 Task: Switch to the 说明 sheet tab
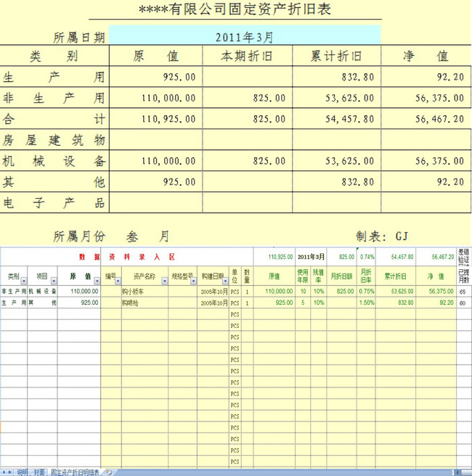22,472
